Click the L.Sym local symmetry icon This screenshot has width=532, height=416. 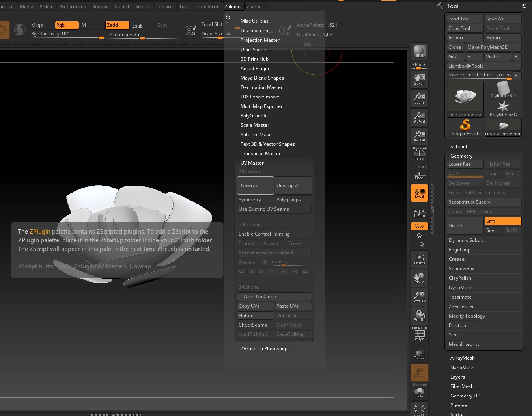(x=419, y=213)
